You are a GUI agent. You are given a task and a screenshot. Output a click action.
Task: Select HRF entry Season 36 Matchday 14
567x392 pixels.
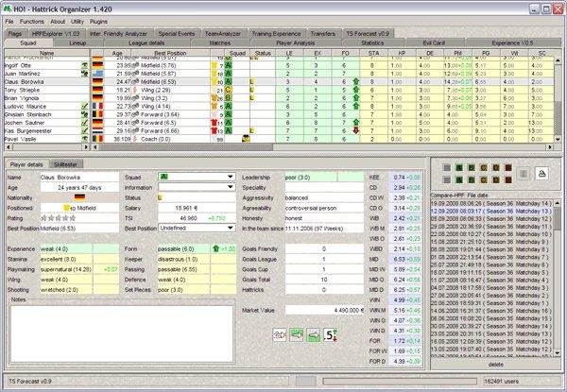[x=491, y=203]
